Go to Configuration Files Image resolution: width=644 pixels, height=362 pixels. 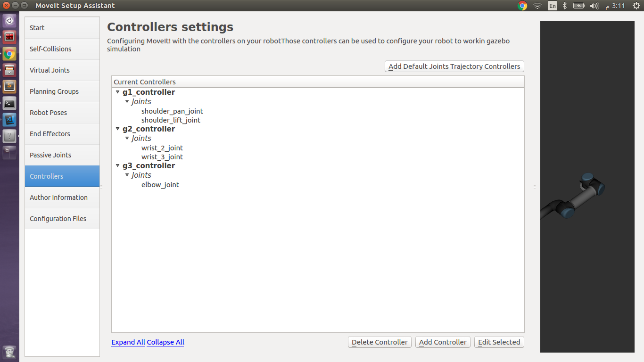pos(62,219)
